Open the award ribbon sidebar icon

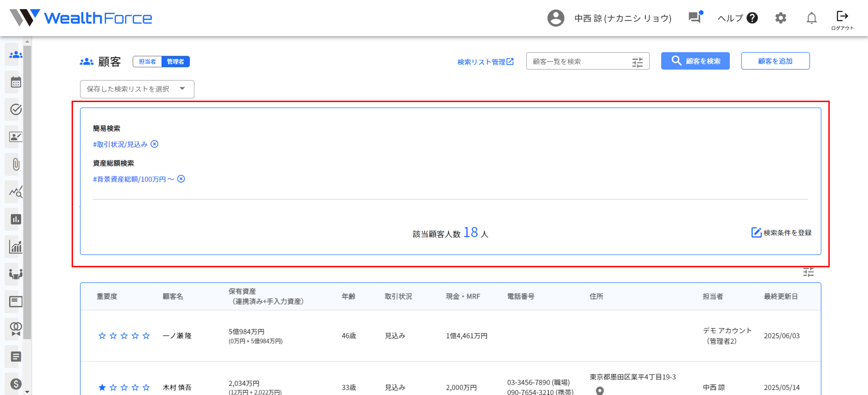(16, 329)
